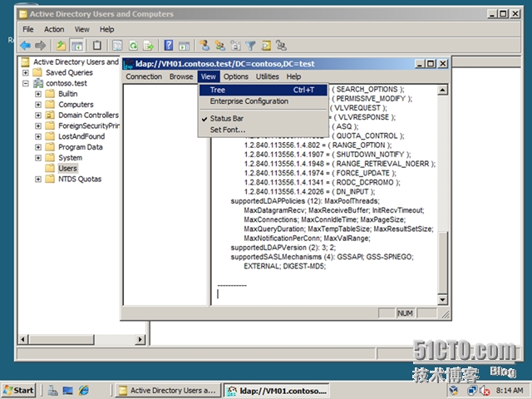Open Help via blue question mark icon
The height and width of the screenshot is (399, 532).
tap(169, 45)
